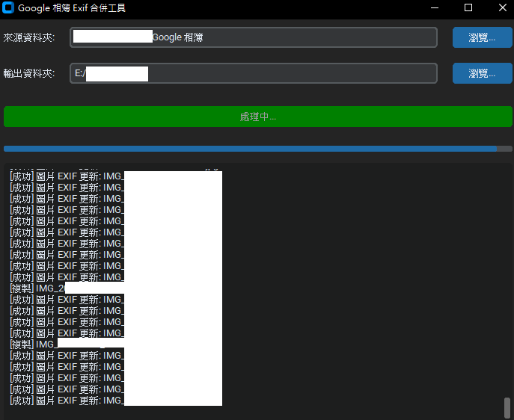
Task: Click the unfilled gray end of progress bar
Action: (x=505, y=149)
